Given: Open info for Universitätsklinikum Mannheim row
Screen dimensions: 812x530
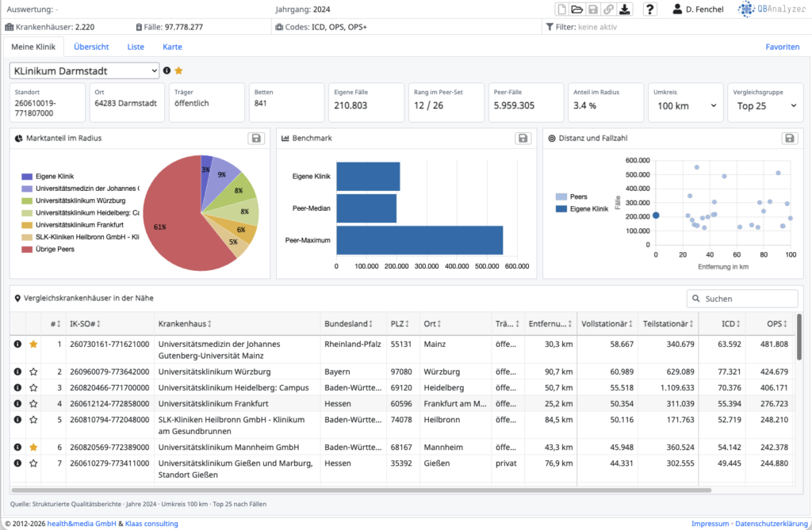Looking at the screenshot, I should (x=17, y=447).
